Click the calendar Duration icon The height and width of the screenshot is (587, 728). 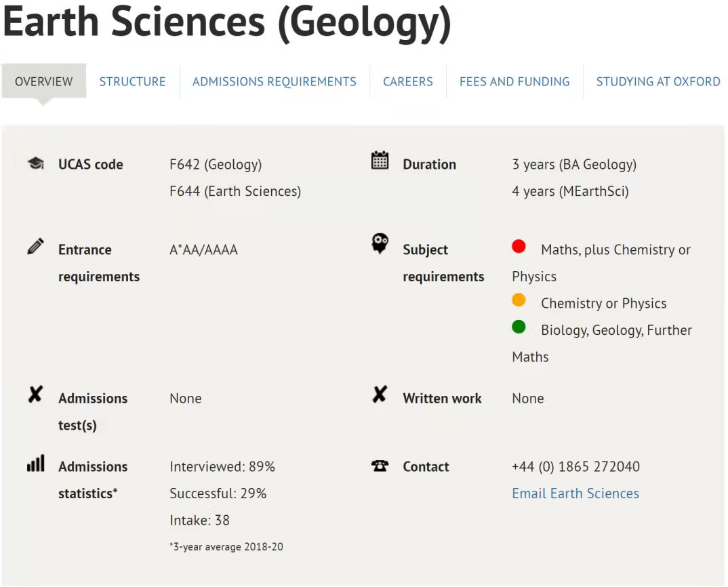click(380, 160)
